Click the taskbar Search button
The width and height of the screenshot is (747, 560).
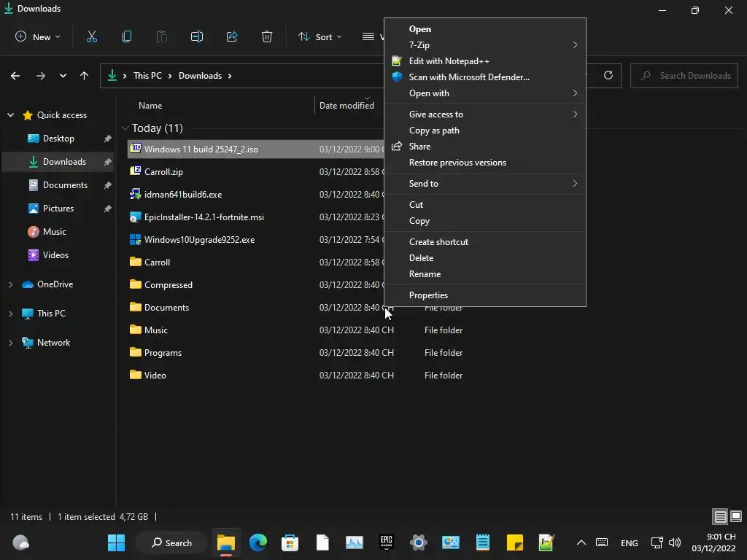(171, 542)
